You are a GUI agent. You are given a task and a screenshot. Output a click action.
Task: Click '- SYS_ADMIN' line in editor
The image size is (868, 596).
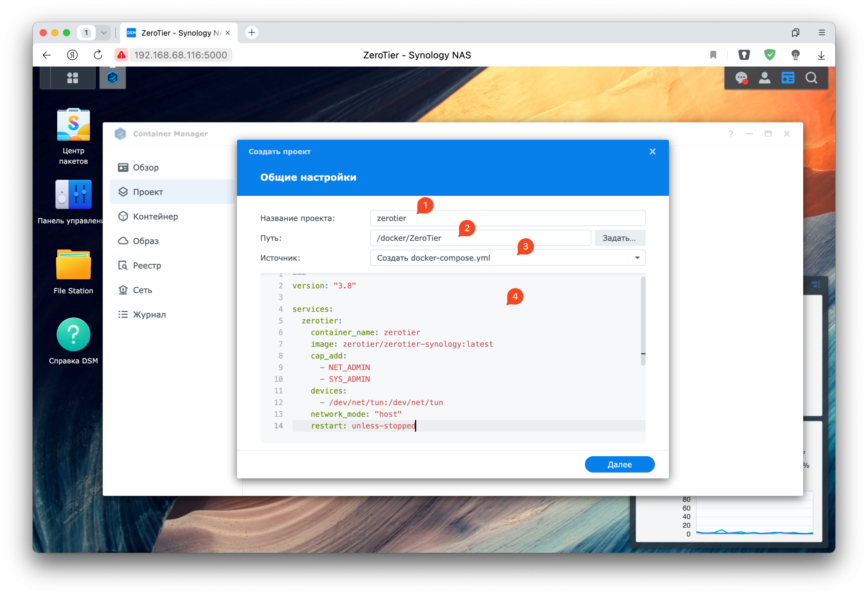tap(345, 379)
